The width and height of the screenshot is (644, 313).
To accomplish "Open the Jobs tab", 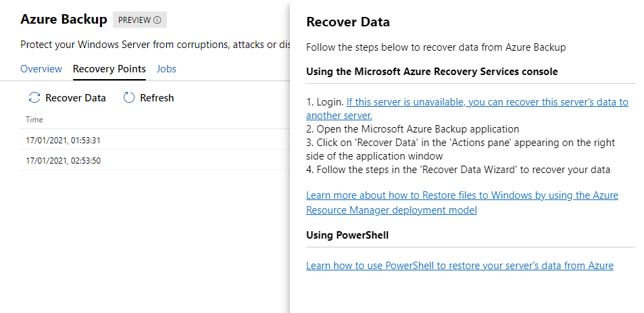I will [166, 69].
